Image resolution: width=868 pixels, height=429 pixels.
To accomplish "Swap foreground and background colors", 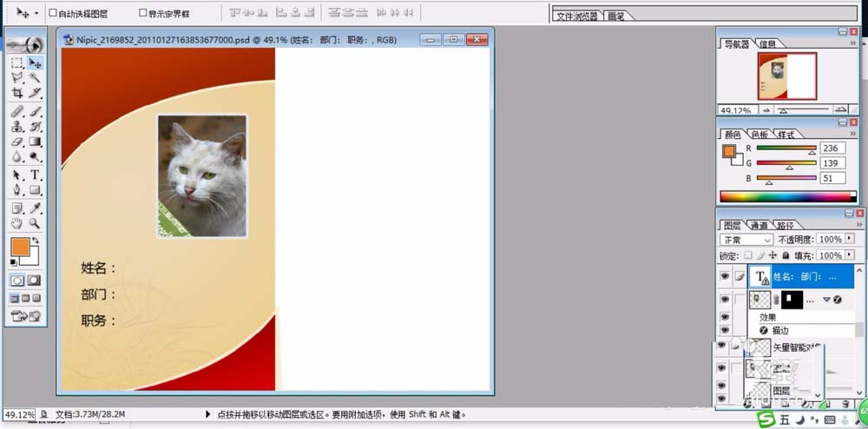I will [x=36, y=241].
